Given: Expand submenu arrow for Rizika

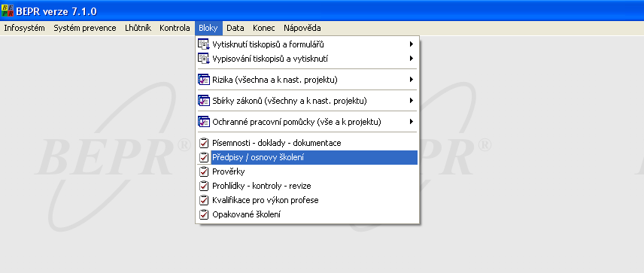Looking at the screenshot, I should (411, 80).
